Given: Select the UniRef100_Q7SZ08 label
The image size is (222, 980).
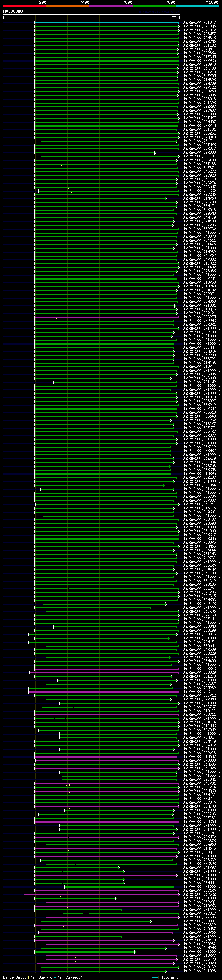Looking at the screenshot, I should tap(199, 466).
